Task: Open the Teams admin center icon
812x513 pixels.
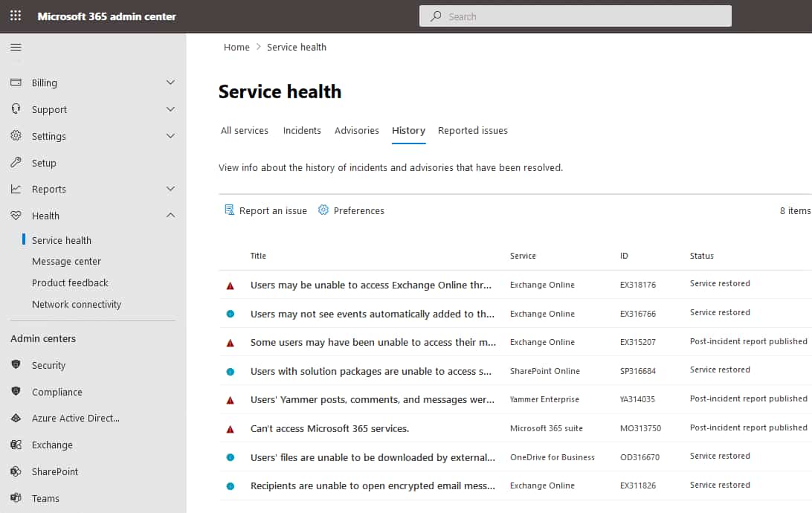Action: (x=16, y=498)
